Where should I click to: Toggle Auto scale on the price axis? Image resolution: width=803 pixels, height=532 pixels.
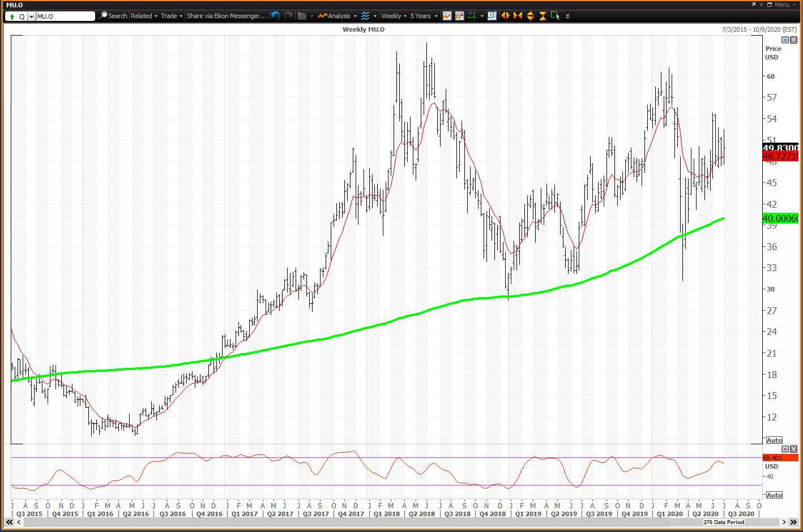774,440
